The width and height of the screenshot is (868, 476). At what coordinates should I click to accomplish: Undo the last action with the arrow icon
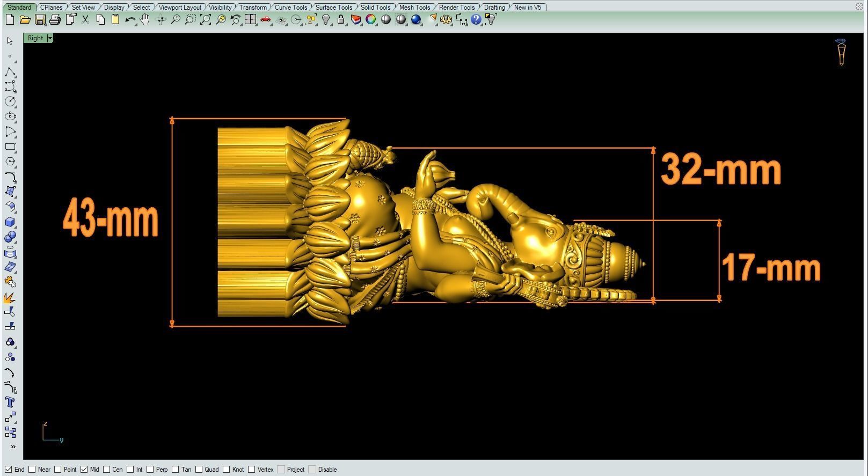pyautogui.click(x=130, y=20)
